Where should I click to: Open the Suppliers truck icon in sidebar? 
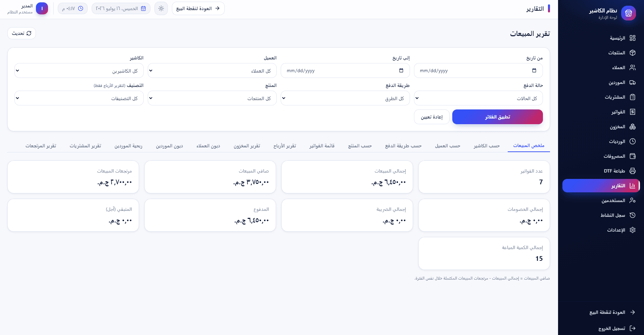pyautogui.click(x=633, y=82)
